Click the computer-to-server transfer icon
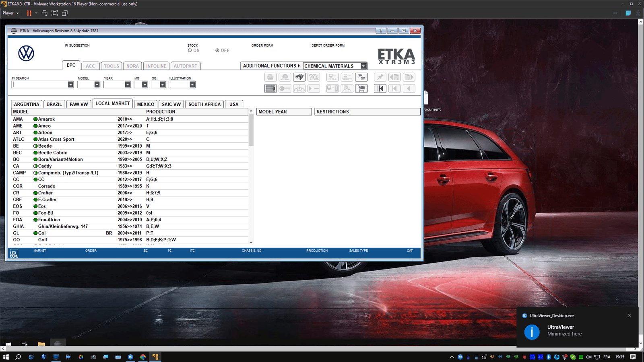 [332, 88]
